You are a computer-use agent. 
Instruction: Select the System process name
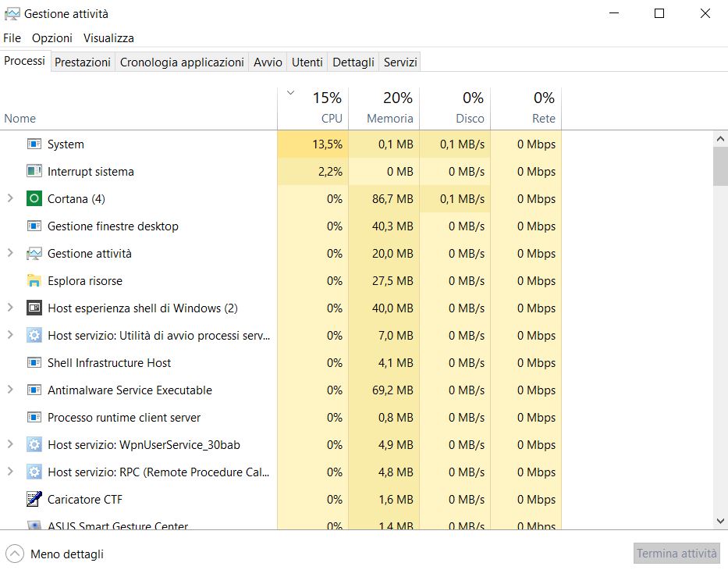pyautogui.click(x=66, y=144)
